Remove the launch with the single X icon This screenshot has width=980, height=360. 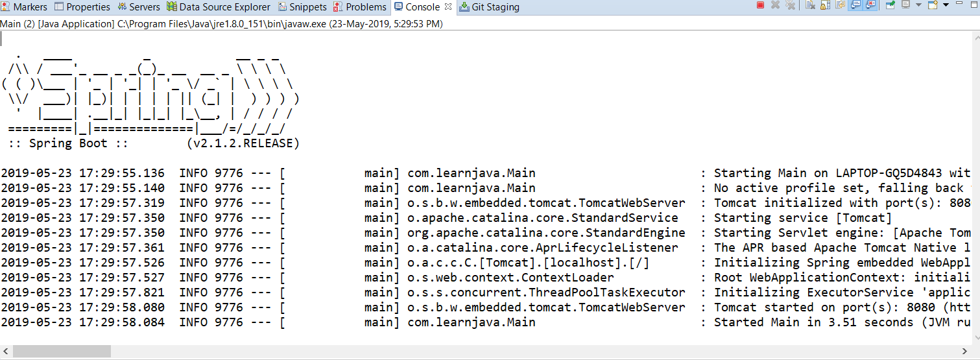(x=775, y=5)
